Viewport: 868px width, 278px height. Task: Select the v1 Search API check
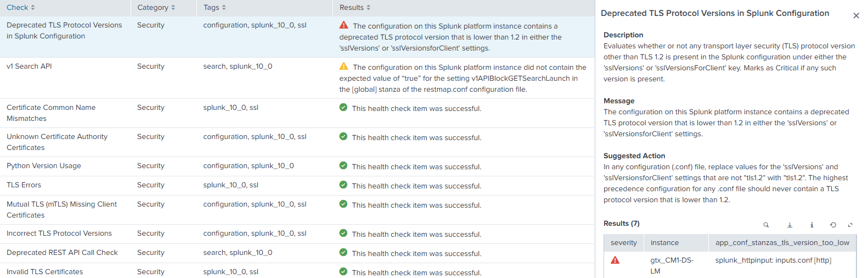coord(29,66)
